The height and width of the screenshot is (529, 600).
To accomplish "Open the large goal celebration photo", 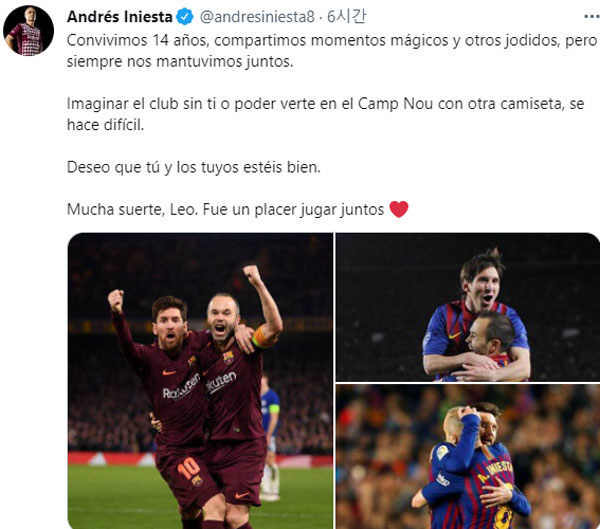I will click(x=200, y=381).
